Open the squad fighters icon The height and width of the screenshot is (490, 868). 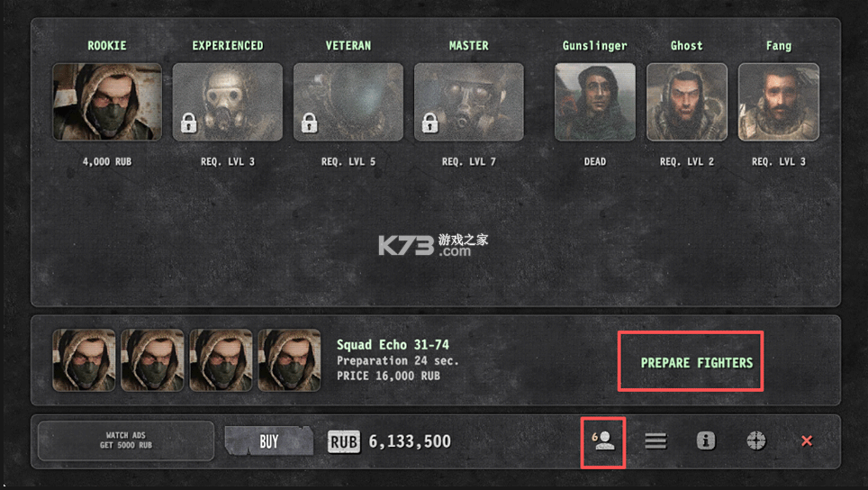603,440
